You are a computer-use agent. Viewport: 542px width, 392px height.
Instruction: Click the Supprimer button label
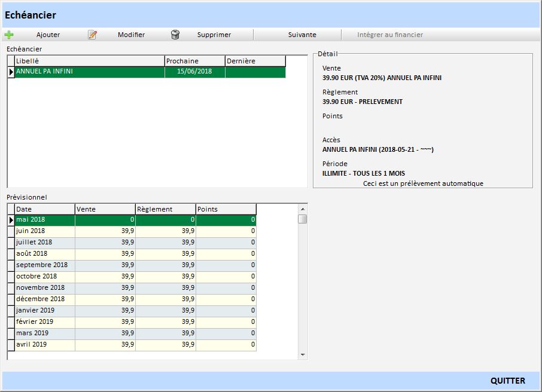[x=214, y=35]
